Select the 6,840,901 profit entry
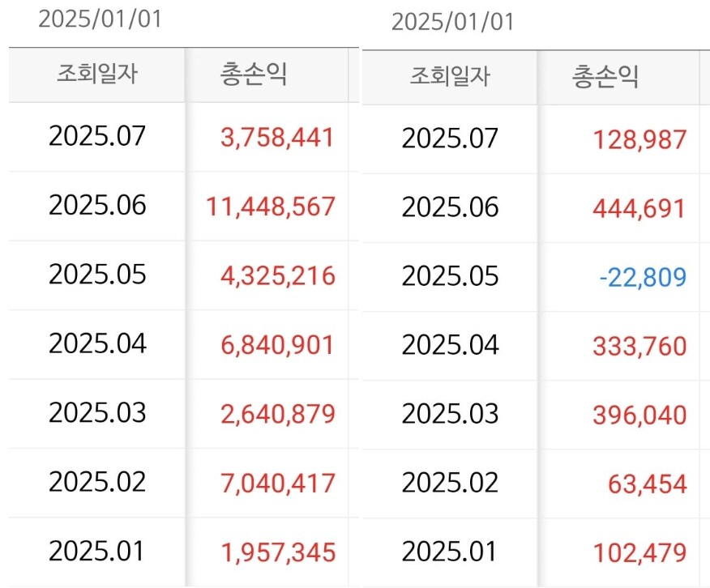The width and height of the screenshot is (710, 588). [277, 345]
